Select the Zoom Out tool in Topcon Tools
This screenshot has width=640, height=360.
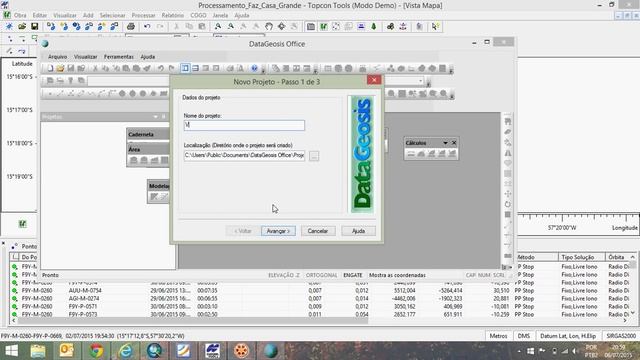[231, 27]
